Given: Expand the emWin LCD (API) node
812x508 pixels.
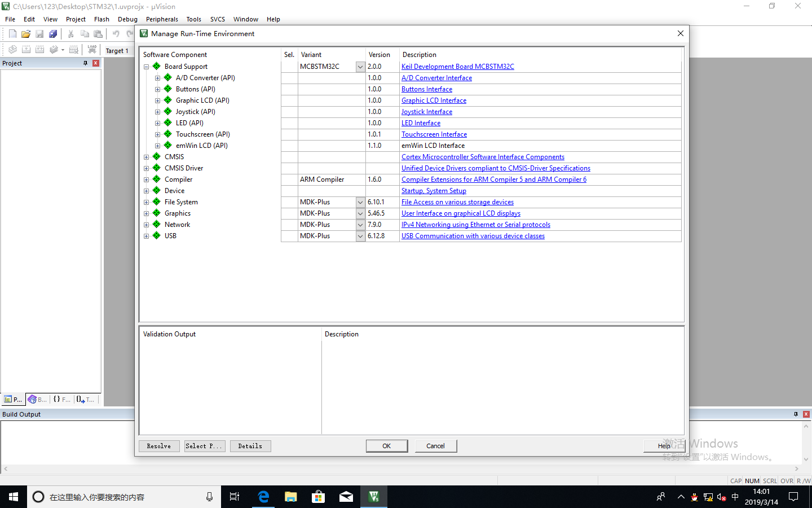Looking at the screenshot, I should 158,146.
